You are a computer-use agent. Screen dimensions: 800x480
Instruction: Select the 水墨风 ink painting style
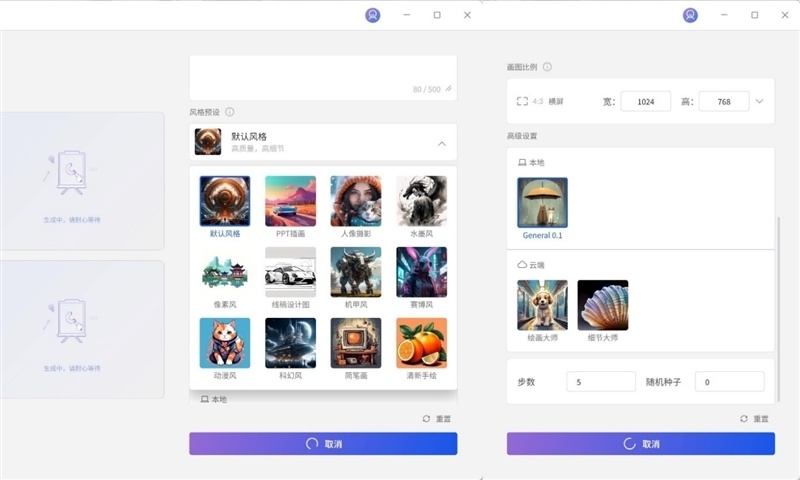(x=421, y=201)
